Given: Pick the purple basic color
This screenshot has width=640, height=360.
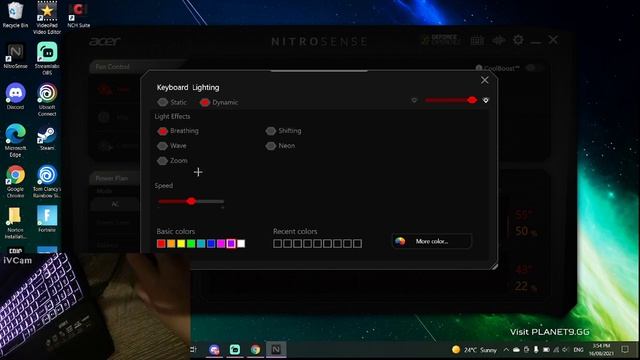Looking at the screenshot, I should click(231, 244).
